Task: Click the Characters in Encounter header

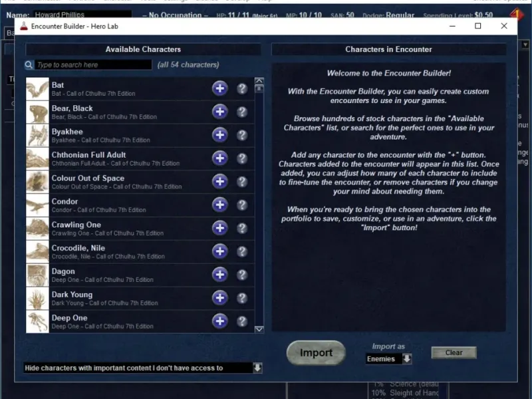Action: click(389, 49)
